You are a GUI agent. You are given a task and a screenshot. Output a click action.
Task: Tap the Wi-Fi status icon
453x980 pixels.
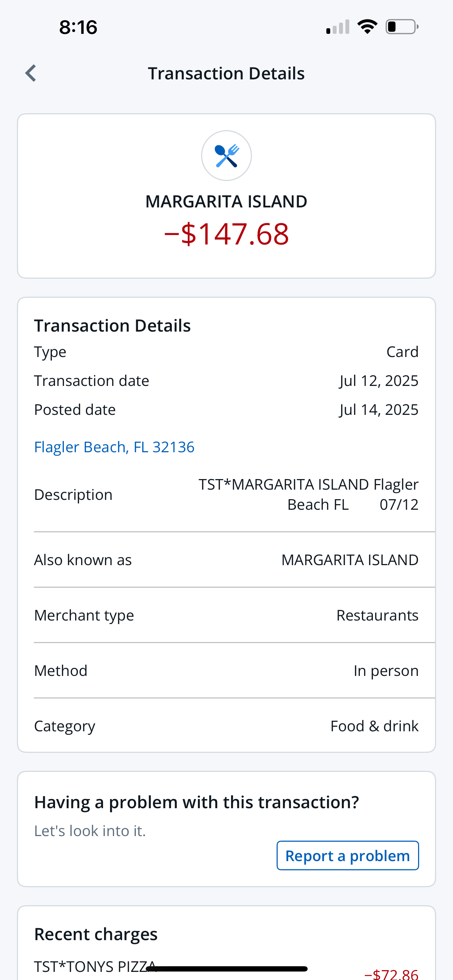click(x=367, y=27)
